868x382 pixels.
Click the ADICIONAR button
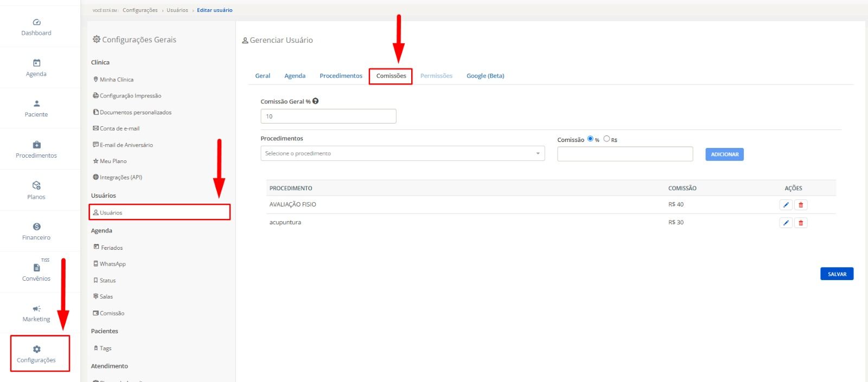tap(725, 154)
